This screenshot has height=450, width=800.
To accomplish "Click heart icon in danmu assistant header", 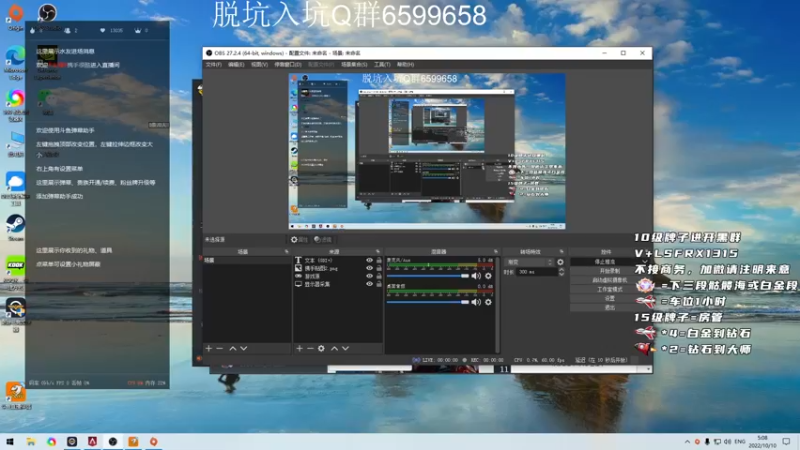I will click(x=103, y=31).
